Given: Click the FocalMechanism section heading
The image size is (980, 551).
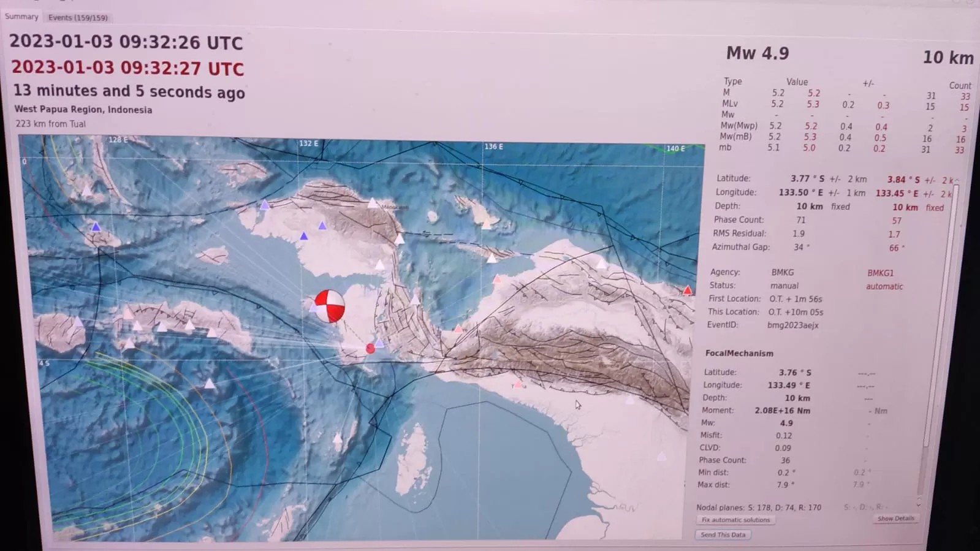Looking at the screenshot, I should pos(739,353).
